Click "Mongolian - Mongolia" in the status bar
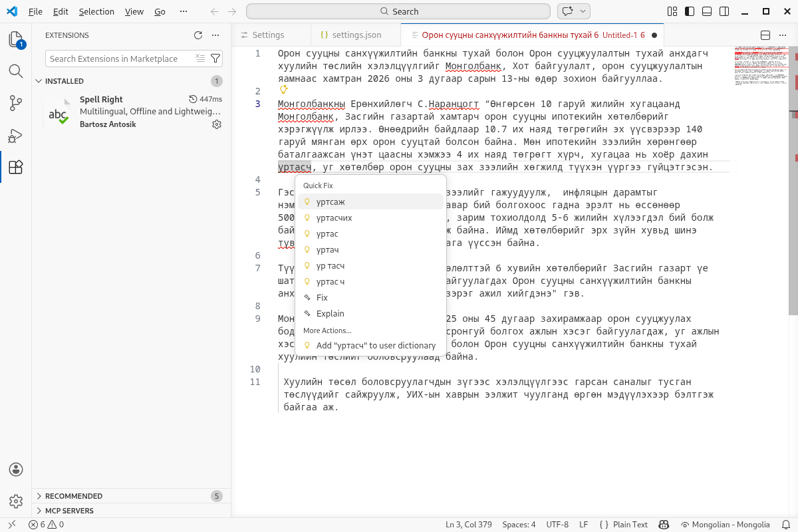The height and width of the screenshot is (532, 798). (x=725, y=524)
